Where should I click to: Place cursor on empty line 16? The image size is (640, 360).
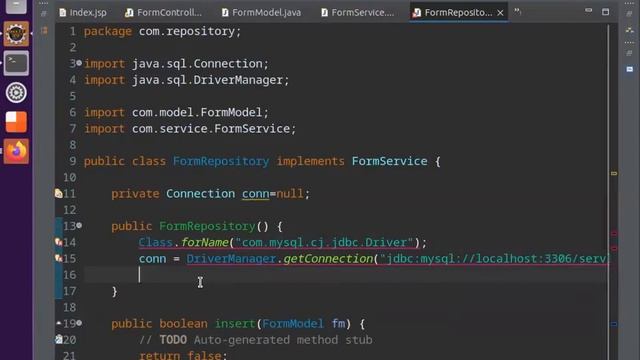pos(345,275)
